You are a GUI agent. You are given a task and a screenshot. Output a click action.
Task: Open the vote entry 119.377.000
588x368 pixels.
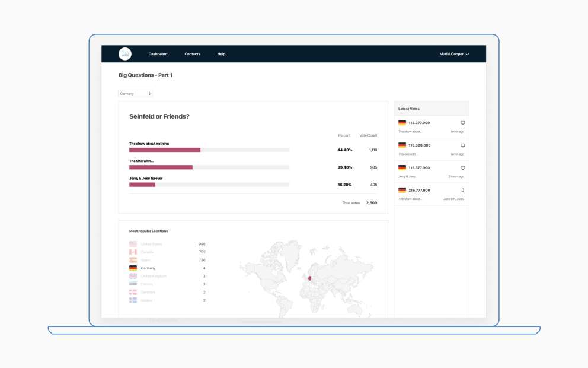tap(432, 172)
